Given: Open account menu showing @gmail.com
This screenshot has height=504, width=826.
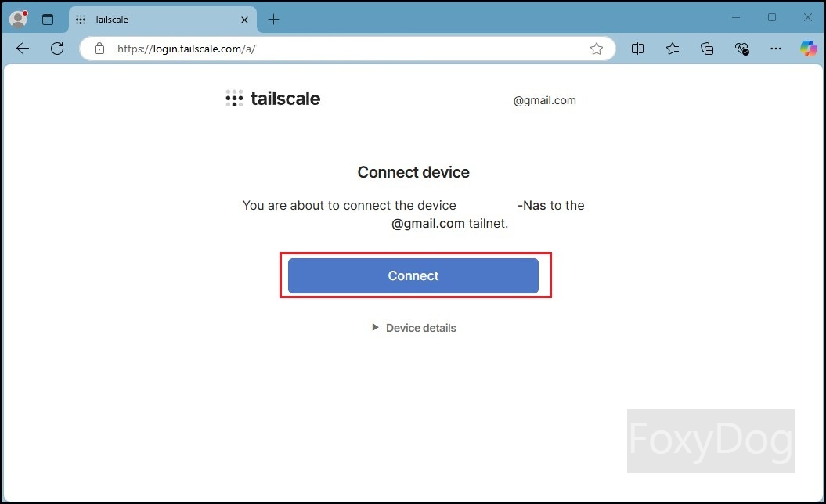Looking at the screenshot, I should 545,100.
